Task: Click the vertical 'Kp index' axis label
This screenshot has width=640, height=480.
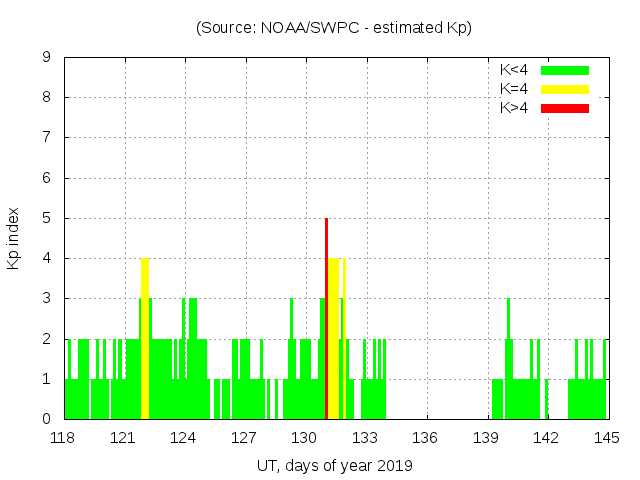Action: coord(14,238)
